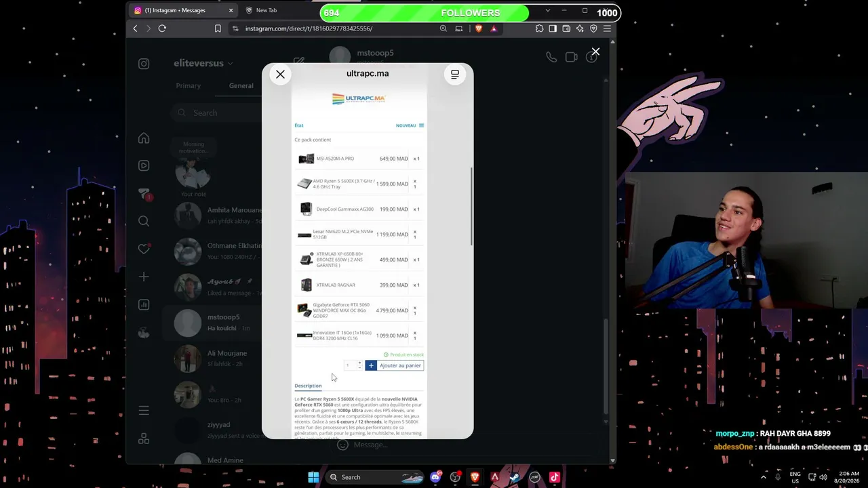Open Search from the Instagram sidebar
868x488 pixels.
(x=144, y=221)
